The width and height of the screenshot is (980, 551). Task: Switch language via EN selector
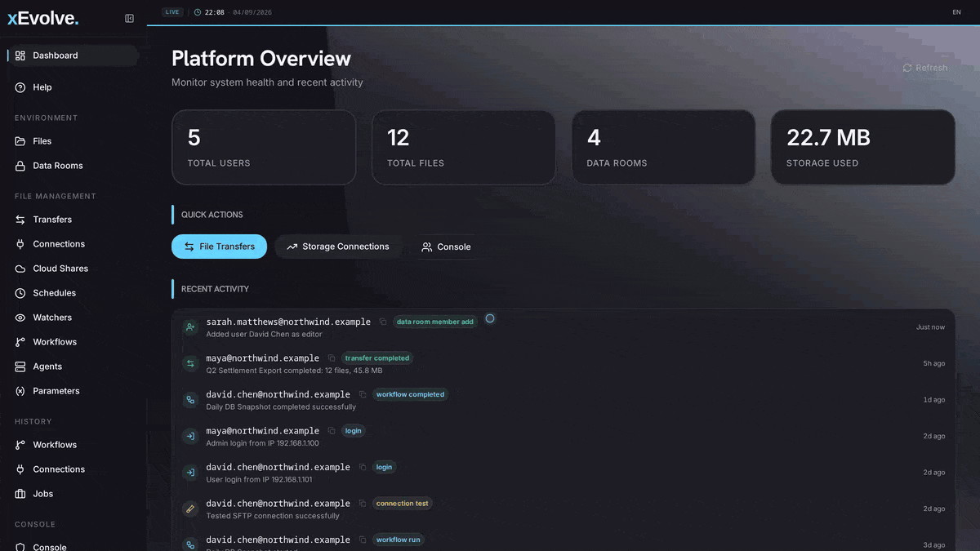click(956, 12)
